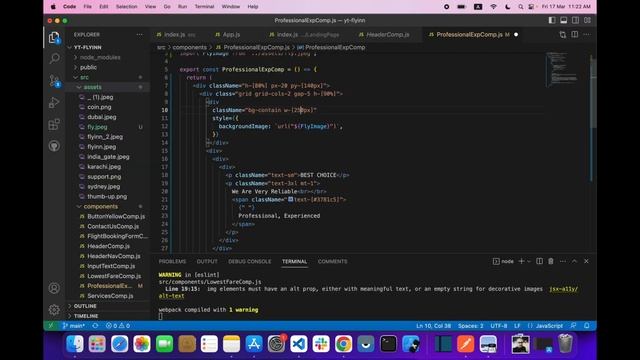Viewport: 640px width, 360px height.
Task: Expand the node_modules folder
Action: [x=100, y=58]
